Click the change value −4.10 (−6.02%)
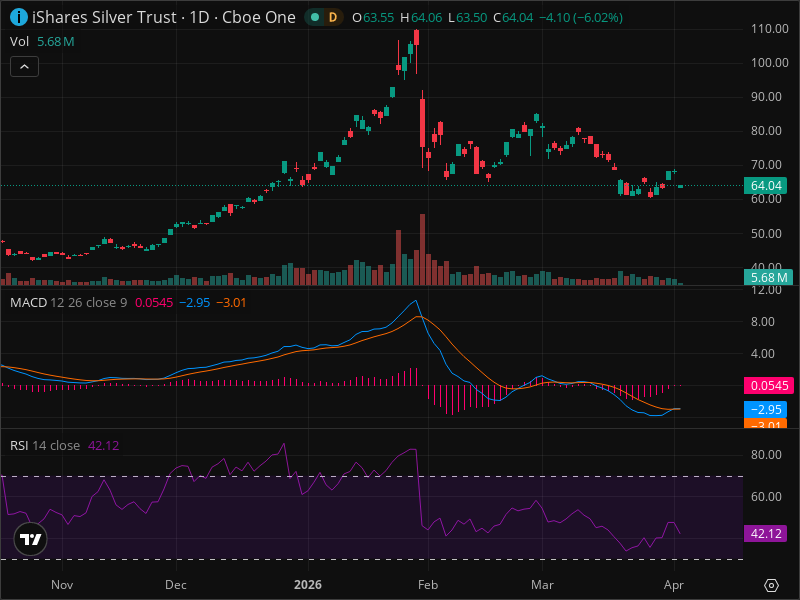The width and height of the screenshot is (800, 600). tap(581, 18)
